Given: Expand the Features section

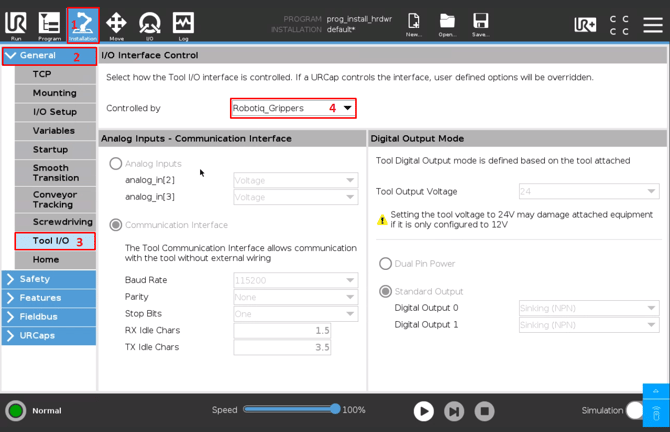Looking at the screenshot, I should pyautogui.click(x=49, y=298).
